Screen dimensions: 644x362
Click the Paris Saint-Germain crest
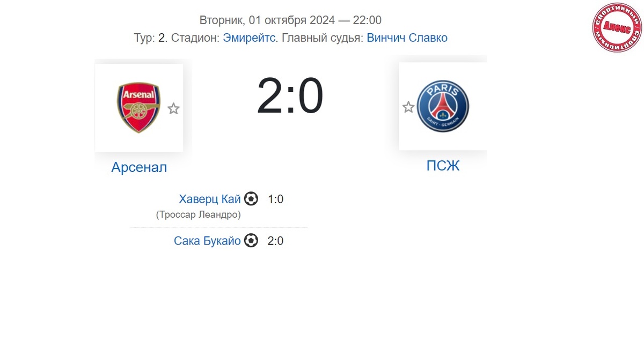[x=443, y=106]
